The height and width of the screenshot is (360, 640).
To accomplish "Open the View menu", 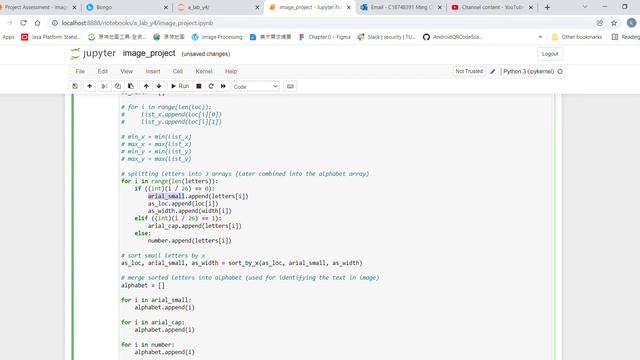I will (127, 71).
